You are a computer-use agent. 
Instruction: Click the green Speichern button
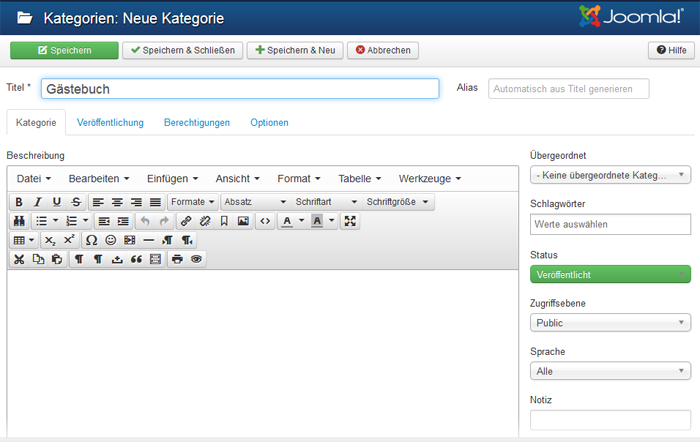63,50
